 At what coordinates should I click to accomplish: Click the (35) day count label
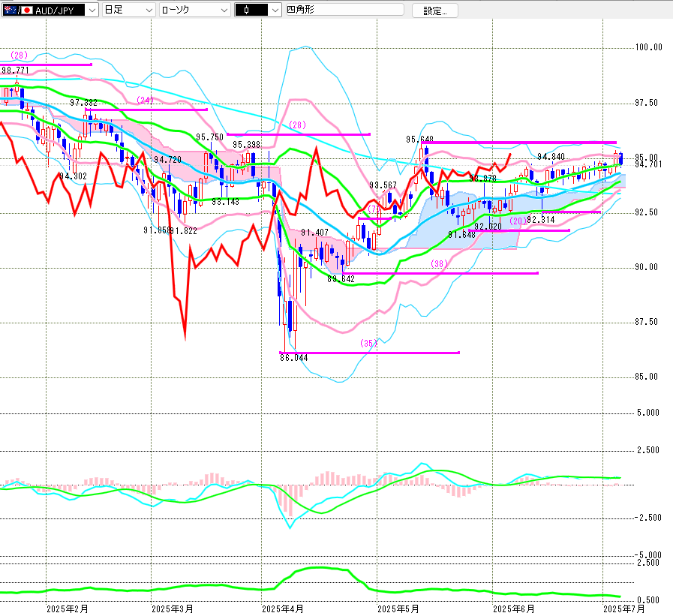[x=368, y=343]
